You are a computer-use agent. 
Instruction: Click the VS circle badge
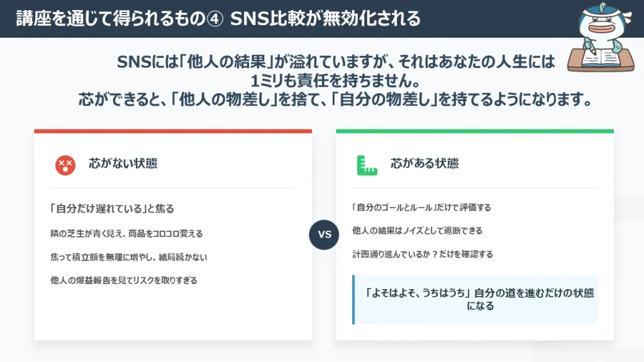pyautogui.click(x=325, y=235)
